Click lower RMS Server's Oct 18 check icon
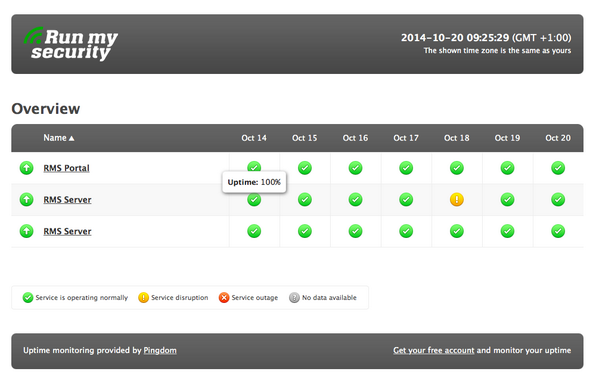The height and width of the screenshot is (387, 599). click(x=457, y=231)
